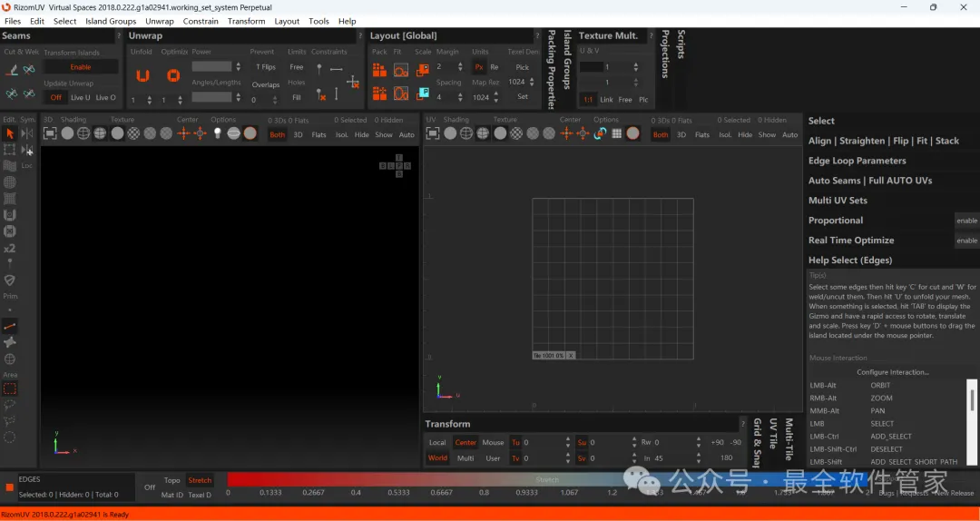Open the Constrain menu
The height and width of the screenshot is (521, 980).
coord(201,21)
